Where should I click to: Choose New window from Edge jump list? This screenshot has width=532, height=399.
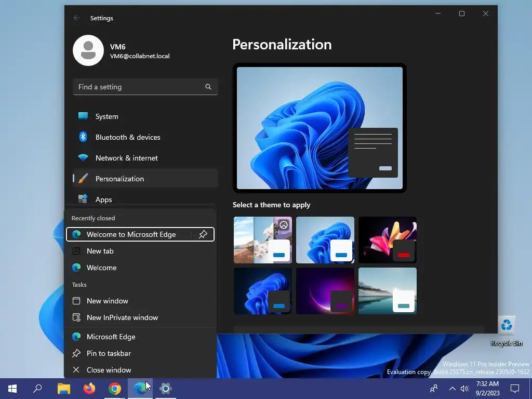click(140, 301)
